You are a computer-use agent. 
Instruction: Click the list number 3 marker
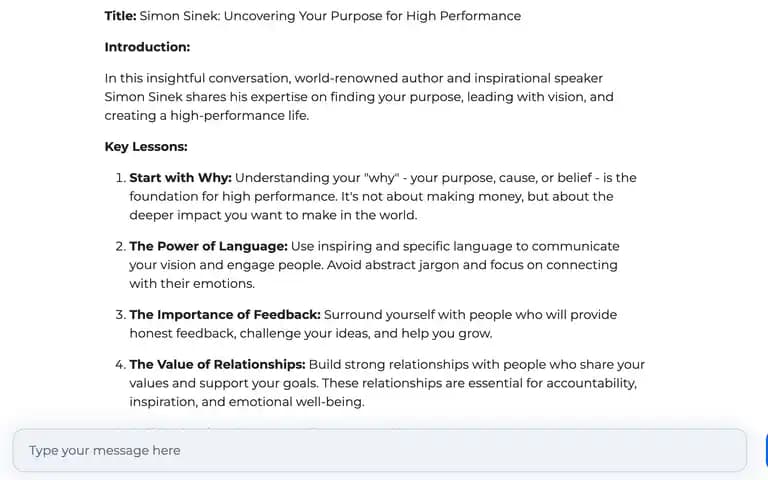pyautogui.click(x=120, y=315)
